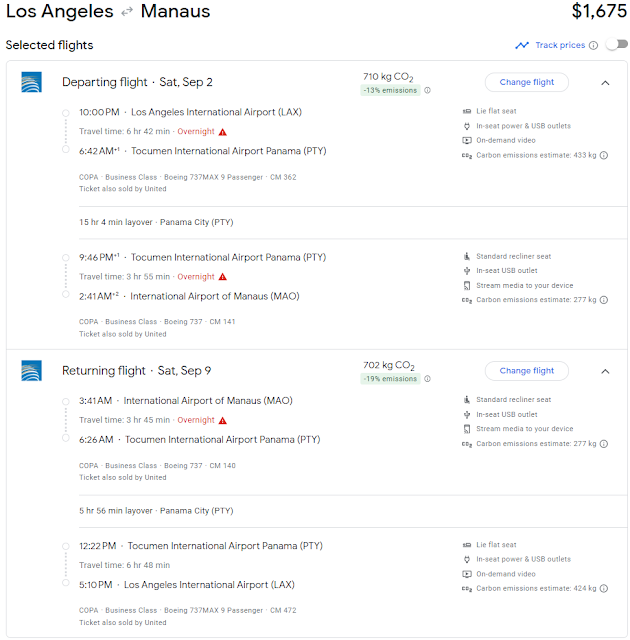Screen dimensions: 630x640
Task: Click Change flight for departing flight
Action: click(526, 82)
